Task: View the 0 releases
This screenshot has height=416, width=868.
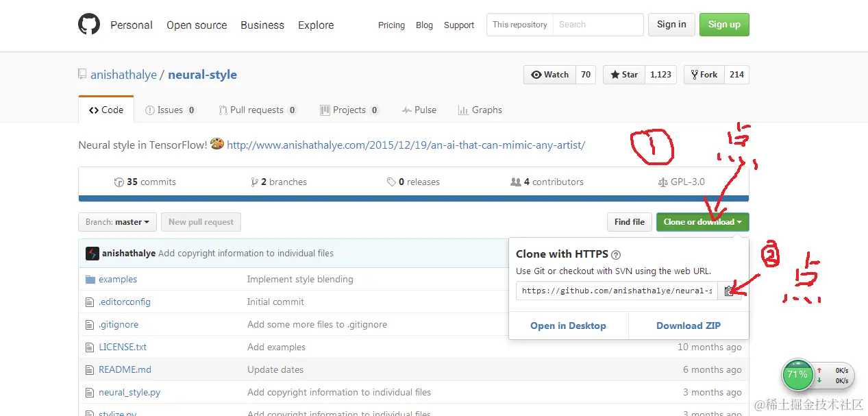Action: (x=413, y=182)
